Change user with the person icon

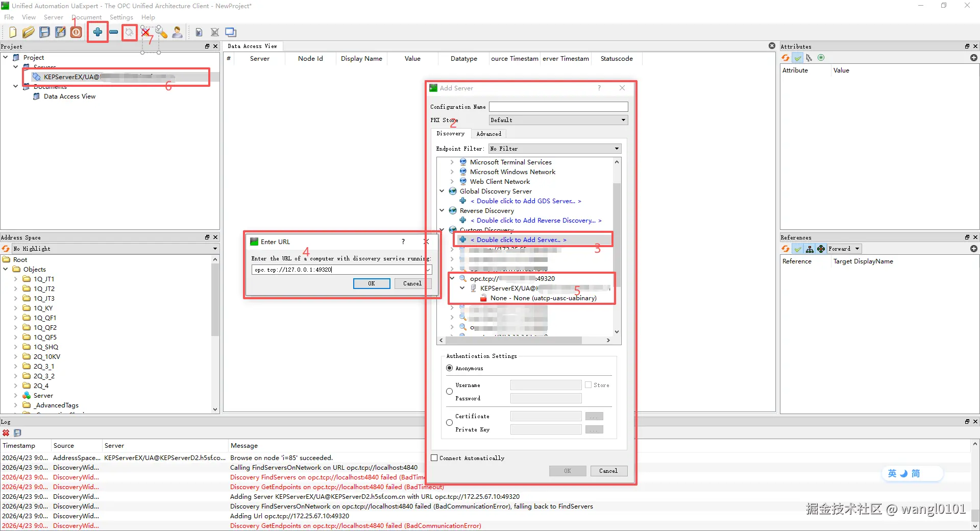tap(177, 32)
